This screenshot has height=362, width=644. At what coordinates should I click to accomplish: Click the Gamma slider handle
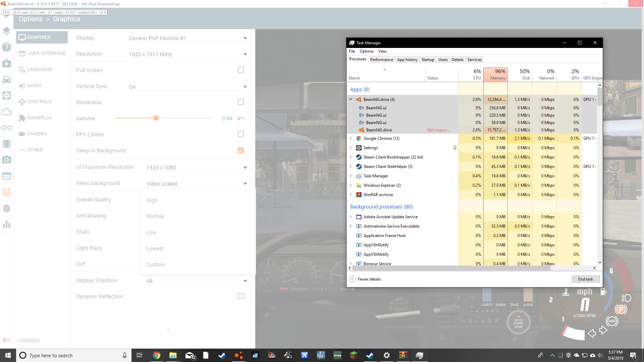point(156,118)
